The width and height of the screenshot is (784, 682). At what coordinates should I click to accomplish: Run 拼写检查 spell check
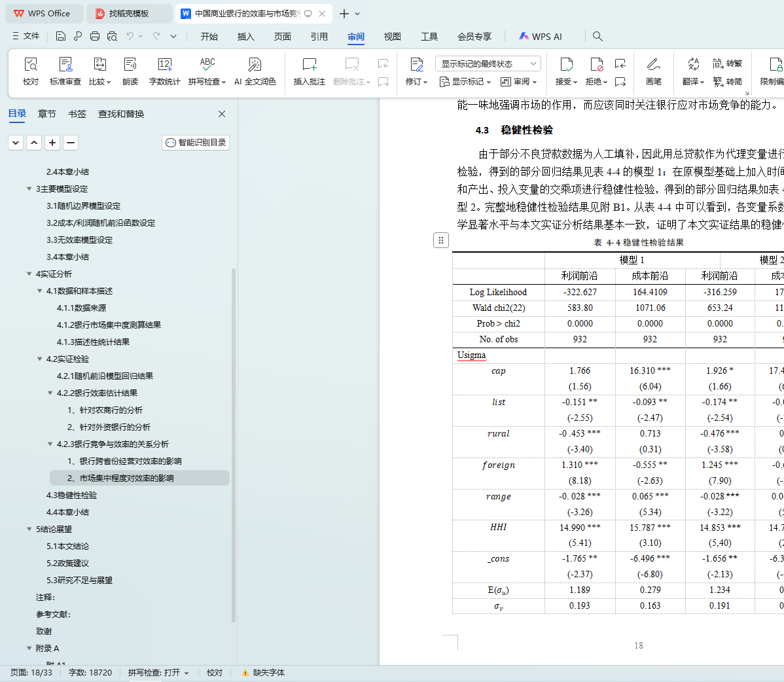click(x=207, y=71)
